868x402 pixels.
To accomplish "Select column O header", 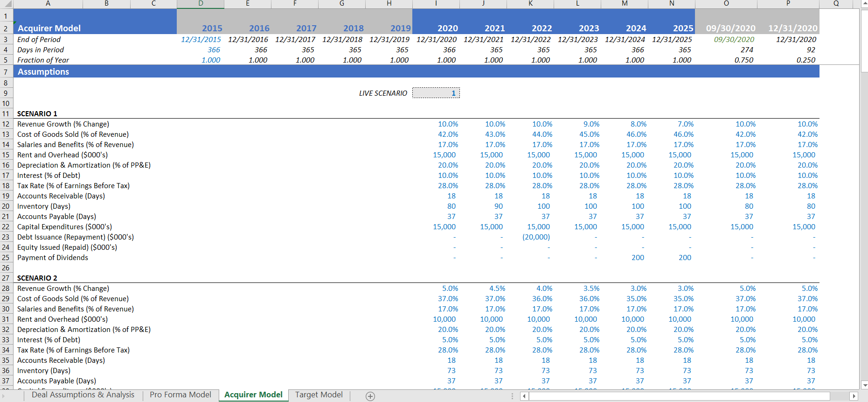I will (726, 4).
